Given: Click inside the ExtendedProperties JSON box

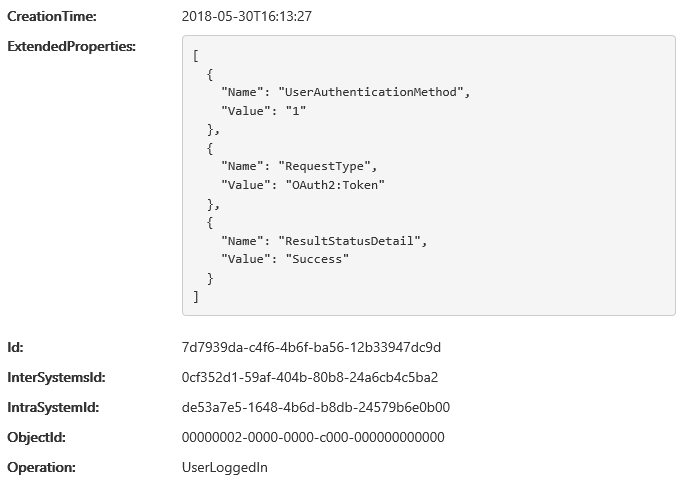Looking at the screenshot, I should tap(428, 175).
